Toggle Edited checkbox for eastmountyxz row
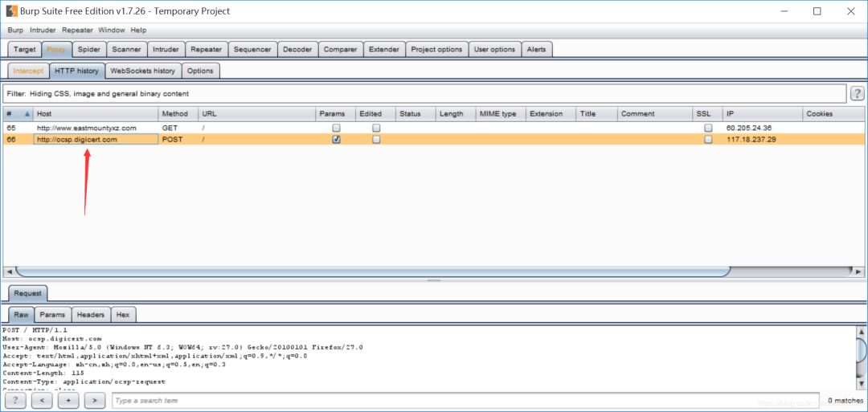 click(376, 128)
